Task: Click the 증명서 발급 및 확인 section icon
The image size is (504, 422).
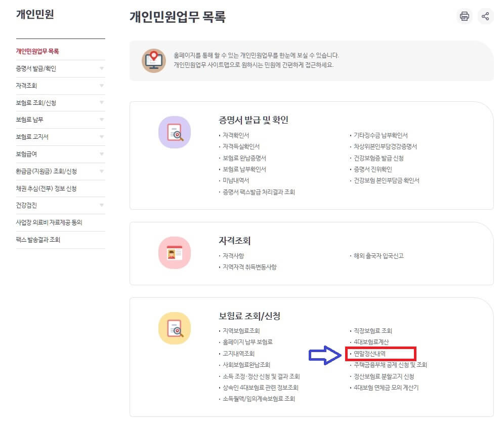Action: click(x=175, y=132)
